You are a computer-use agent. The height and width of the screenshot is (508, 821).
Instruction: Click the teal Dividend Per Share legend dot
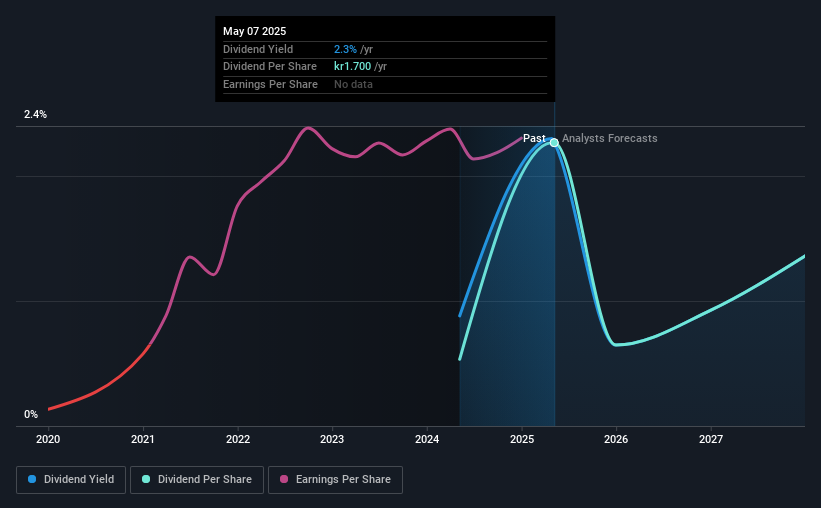[146, 479]
